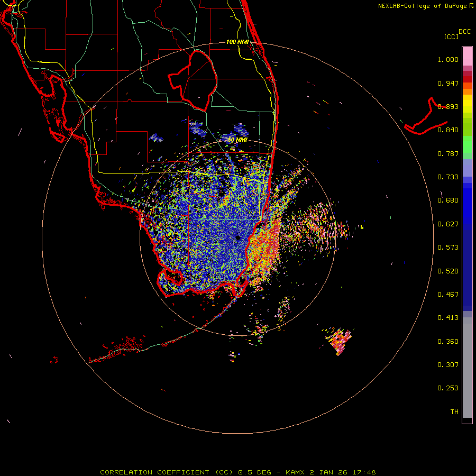Pick the bright green segment of color bar
The height and width of the screenshot is (476, 476).
467,144
